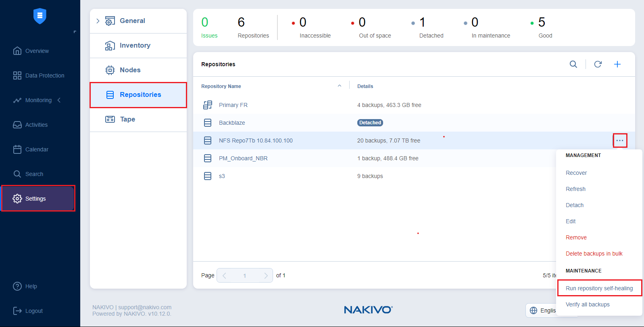The width and height of the screenshot is (644, 327).
Task: Select Run repository self-healing
Action: (599, 288)
